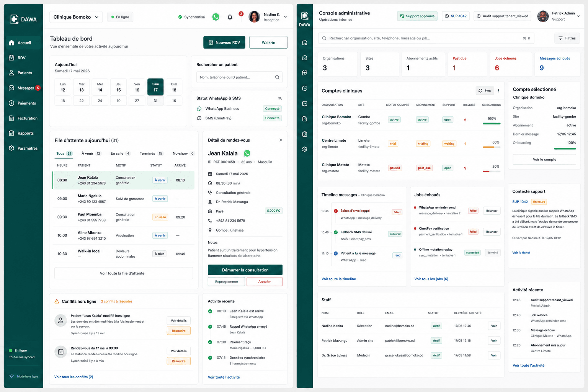Image resolution: width=588 pixels, height=392 pixels.
Task: Click the WhatsApp icon beside Jean Kalala's name
Action: (x=247, y=153)
